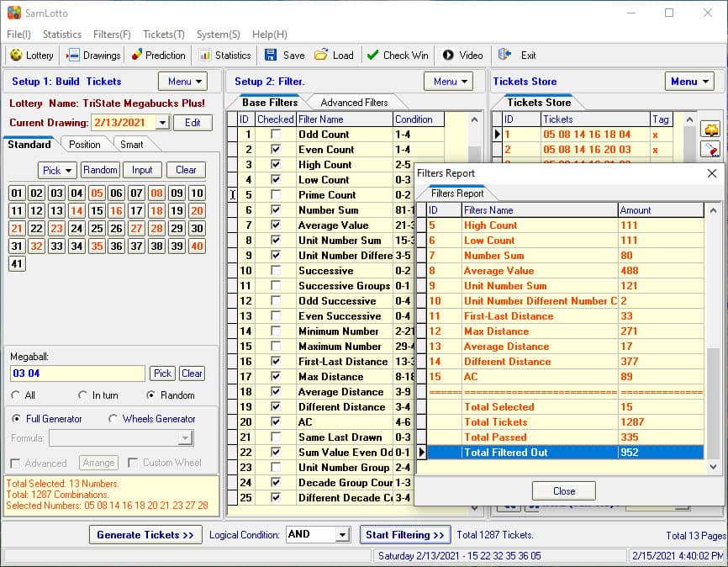Click the Generate Tickets button
The height and width of the screenshot is (567, 728).
click(145, 534)
